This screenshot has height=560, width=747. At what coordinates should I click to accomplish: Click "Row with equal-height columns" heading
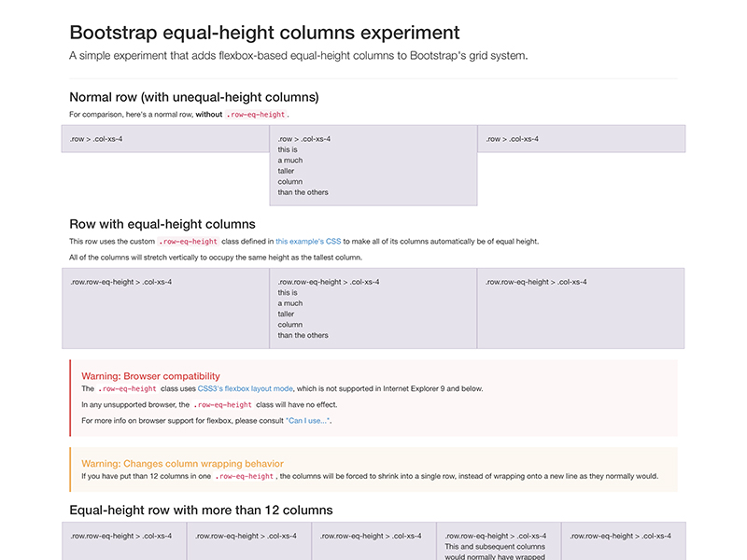[162, 224]
